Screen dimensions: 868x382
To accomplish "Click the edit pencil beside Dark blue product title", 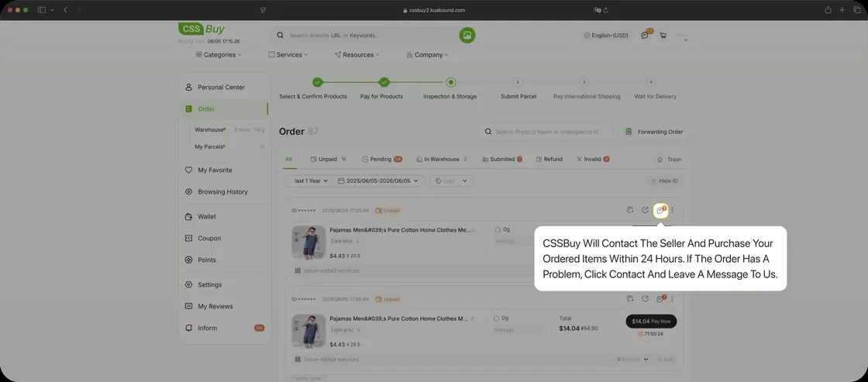I will (474, 230).
